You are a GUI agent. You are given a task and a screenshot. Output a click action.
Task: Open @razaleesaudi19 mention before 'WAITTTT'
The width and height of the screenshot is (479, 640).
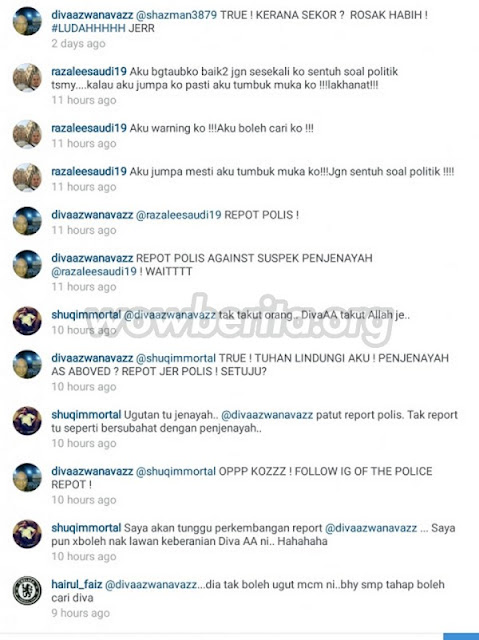pyautogui.click(x=94, y=271)
